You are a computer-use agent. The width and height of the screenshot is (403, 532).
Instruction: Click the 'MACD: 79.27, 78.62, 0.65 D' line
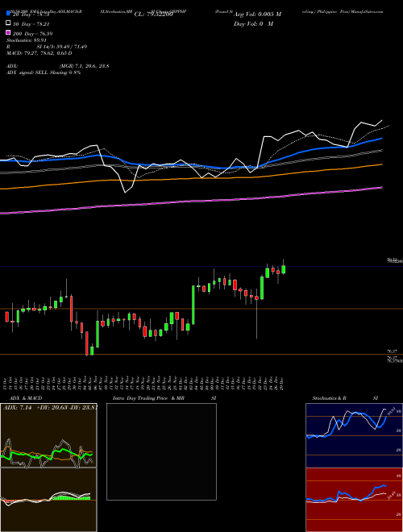coord(39,53)
